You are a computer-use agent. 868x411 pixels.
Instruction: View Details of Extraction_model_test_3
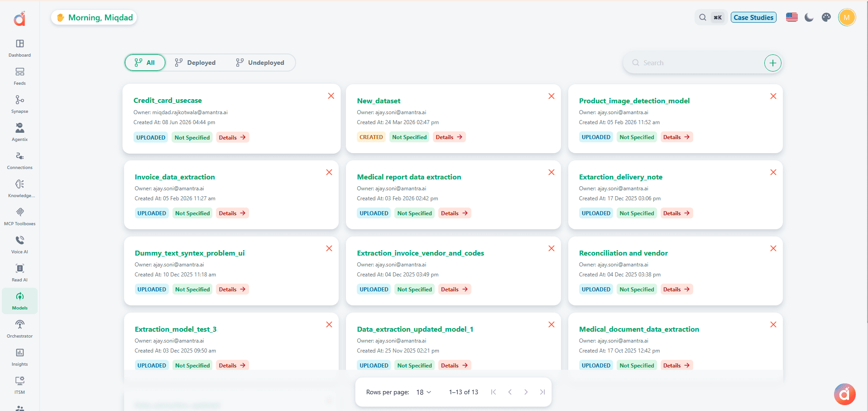coord(232,365)
